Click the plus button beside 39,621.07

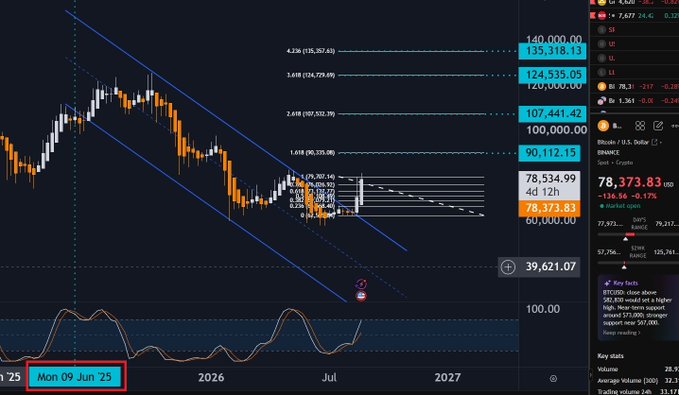(508, 267)
